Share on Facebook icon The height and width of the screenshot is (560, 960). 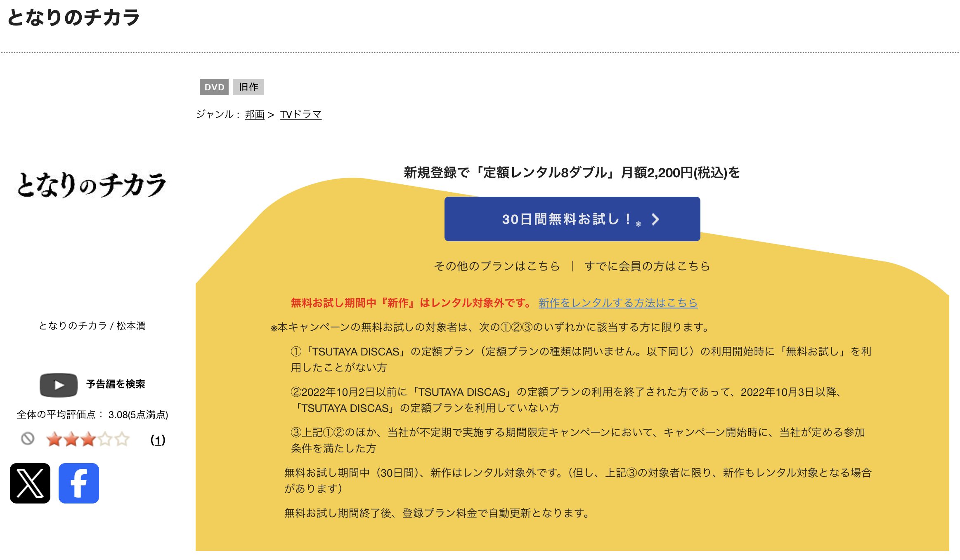(x=79, y=483)
